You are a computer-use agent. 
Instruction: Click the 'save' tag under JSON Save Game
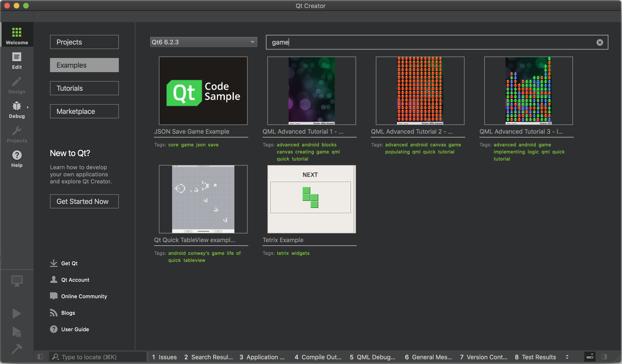coord(213,145)
